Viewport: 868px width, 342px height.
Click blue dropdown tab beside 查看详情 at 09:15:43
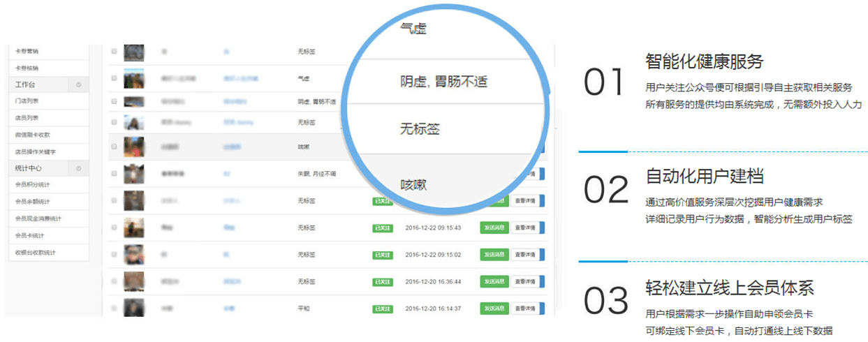pyautogui.click(x=542, y=228)
